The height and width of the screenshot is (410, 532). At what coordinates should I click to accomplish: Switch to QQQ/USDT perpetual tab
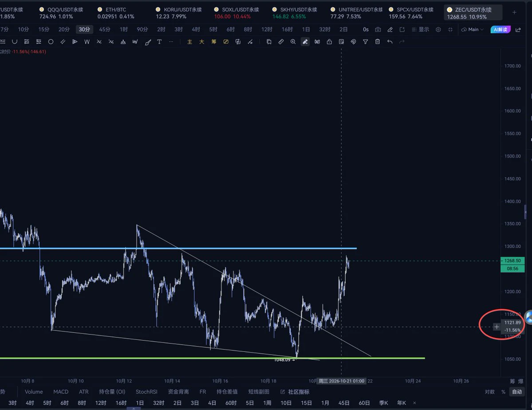(x=61, y=13)
